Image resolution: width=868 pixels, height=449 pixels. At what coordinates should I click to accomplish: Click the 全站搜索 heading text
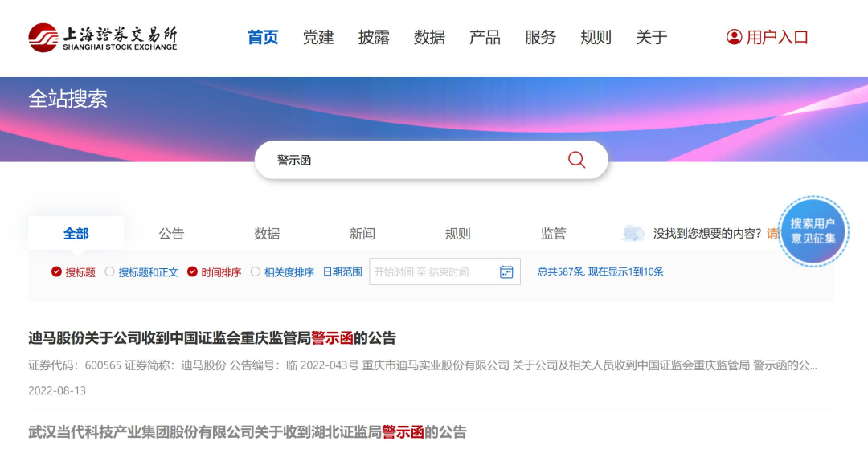(68, 99)
